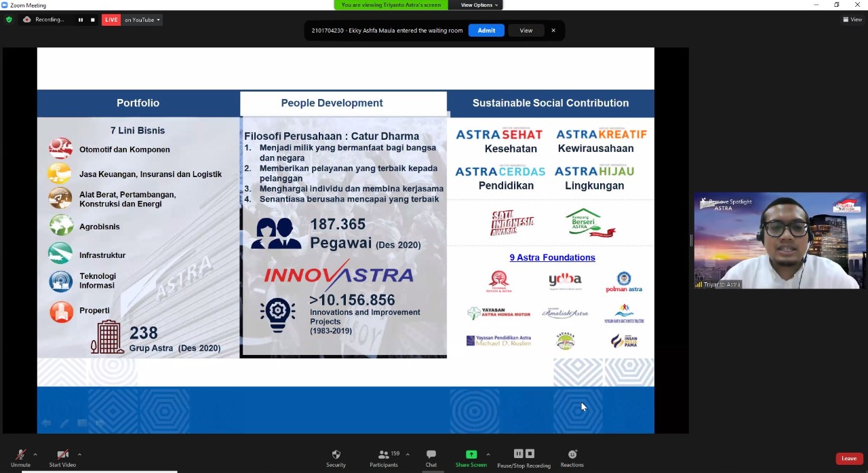Admit Ekky Ashfa Maula from waiting room
The height and width of the screenshot is (473, 868).
pos(486,31)
